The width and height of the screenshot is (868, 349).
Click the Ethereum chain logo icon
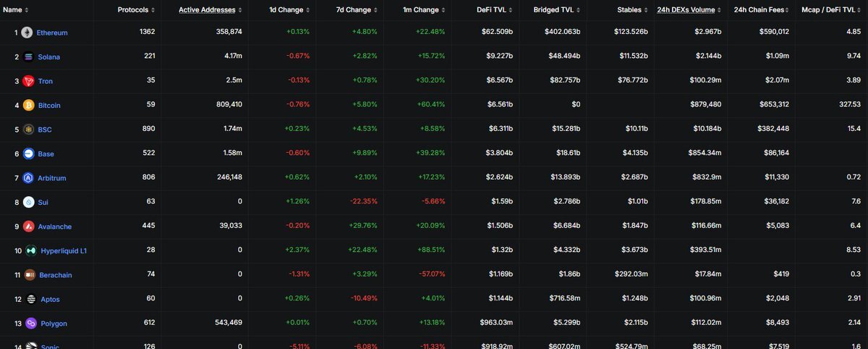pyautogui.click(x=27, y=33)
